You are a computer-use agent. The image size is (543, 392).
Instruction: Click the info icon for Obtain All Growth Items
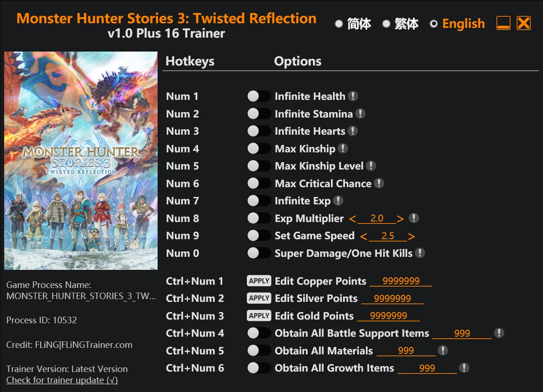(464, 368)
